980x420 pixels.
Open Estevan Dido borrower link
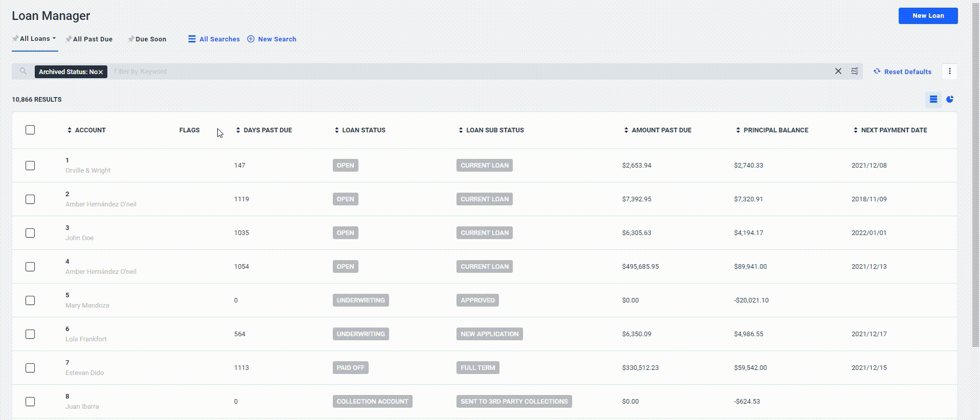click(84, 373)
